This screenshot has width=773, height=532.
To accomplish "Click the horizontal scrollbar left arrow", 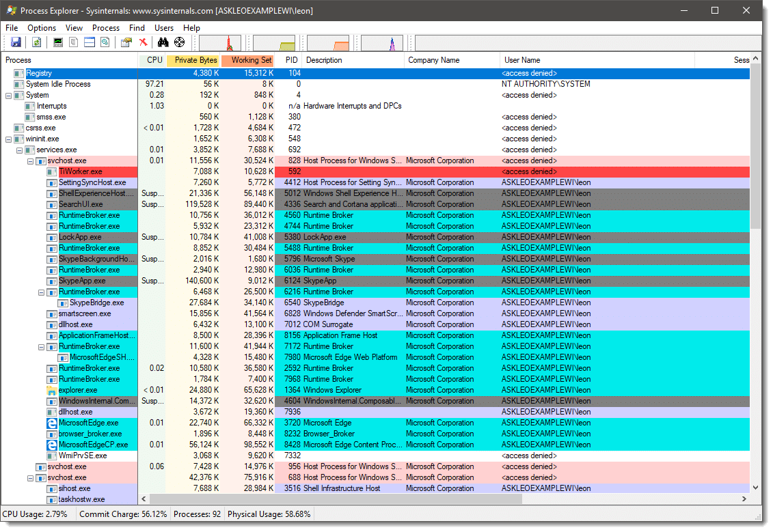I will point(144,499).
